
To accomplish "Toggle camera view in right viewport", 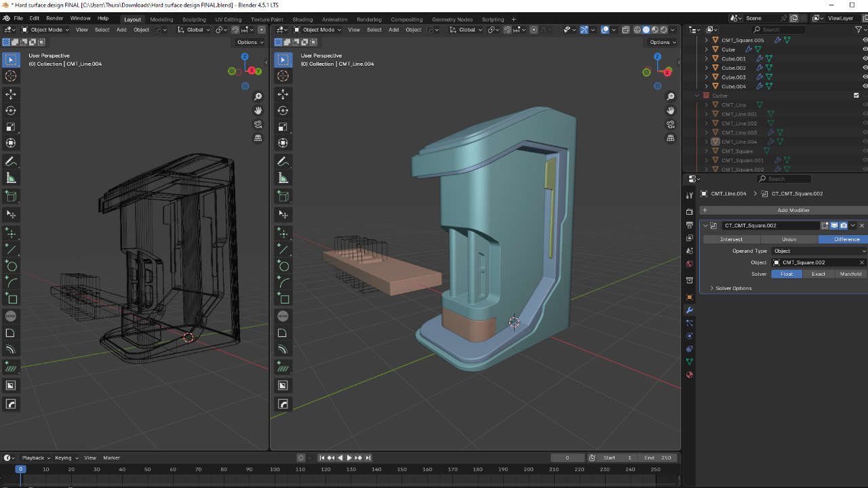I will coord(671,124).
